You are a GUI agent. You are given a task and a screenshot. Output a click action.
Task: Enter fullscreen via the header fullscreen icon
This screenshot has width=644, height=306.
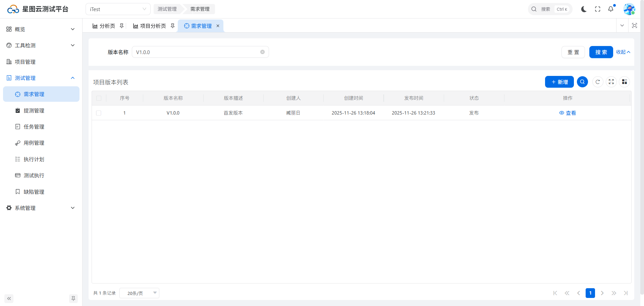click(597, 9)
